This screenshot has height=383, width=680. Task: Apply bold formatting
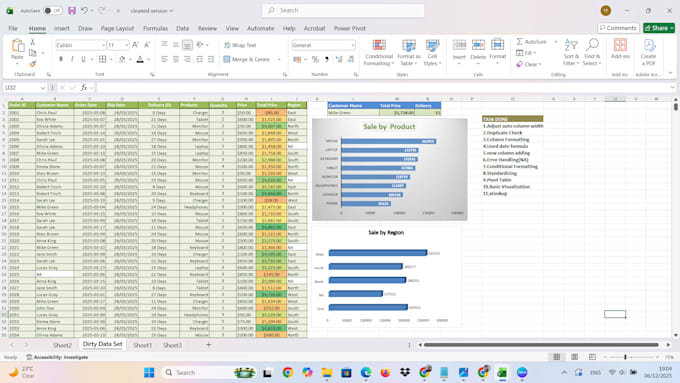click(61, 59)
